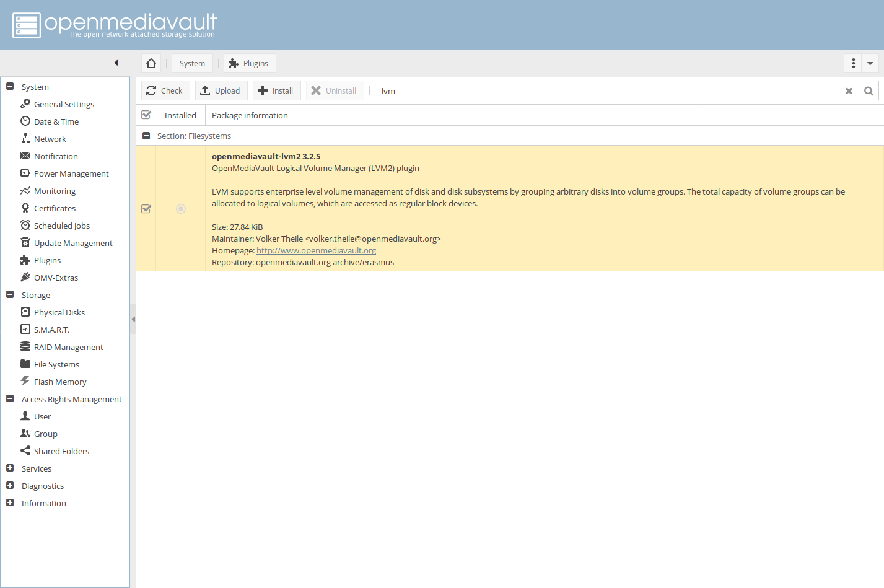This screenshot has width=884, height=588.
Task: Open the Network icon in sidebar
Action: click(25, 138)
